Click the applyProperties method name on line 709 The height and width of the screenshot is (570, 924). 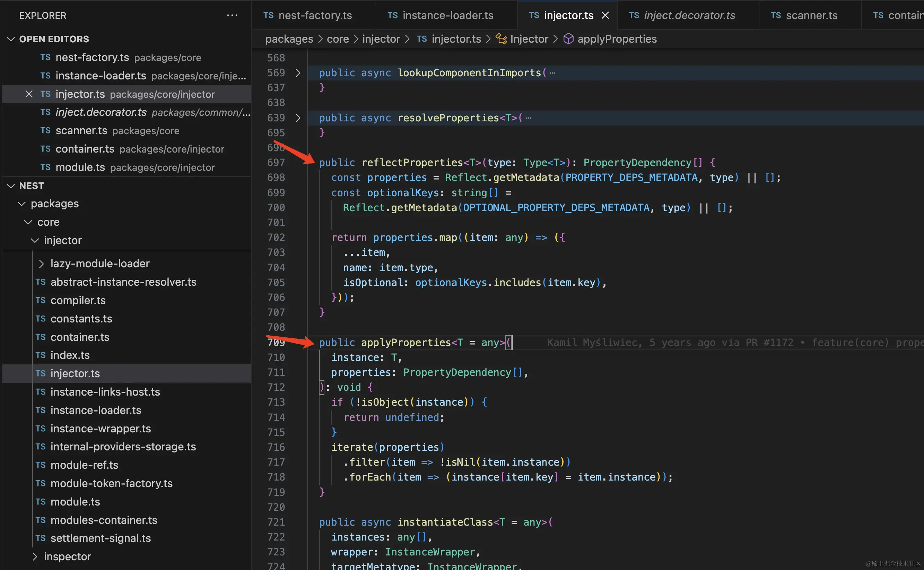406,343
